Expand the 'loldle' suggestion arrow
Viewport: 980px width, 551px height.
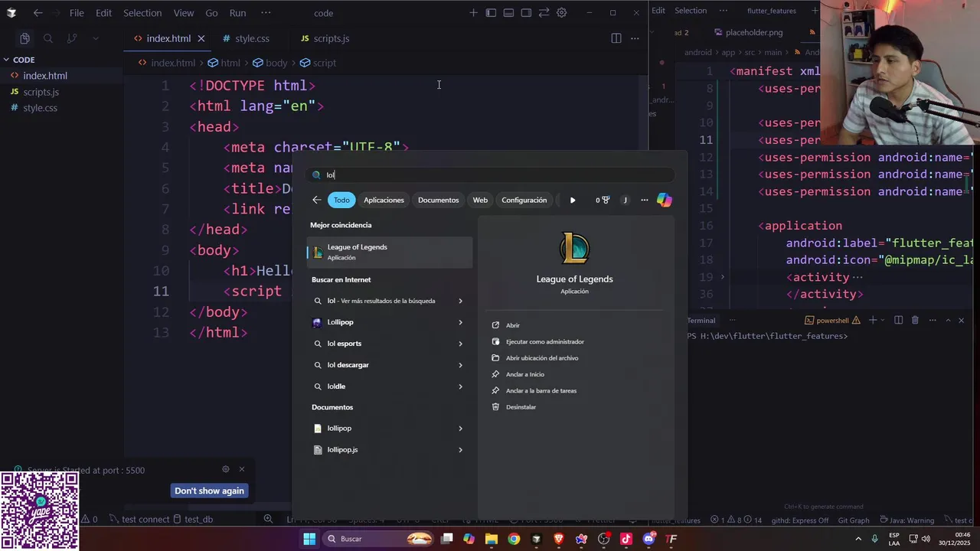pos(460,386)
